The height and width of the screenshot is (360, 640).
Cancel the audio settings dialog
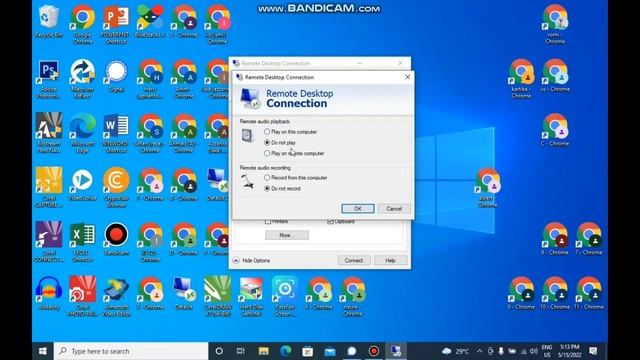(394, 209)
